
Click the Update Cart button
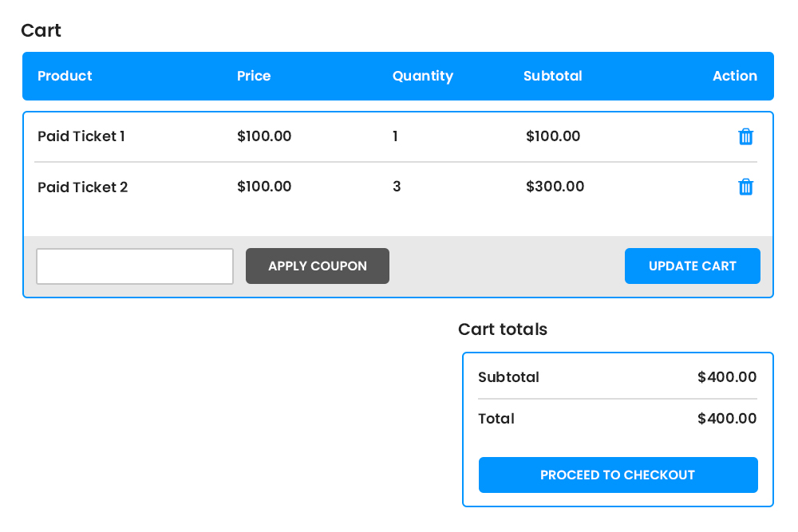(692, 266)
